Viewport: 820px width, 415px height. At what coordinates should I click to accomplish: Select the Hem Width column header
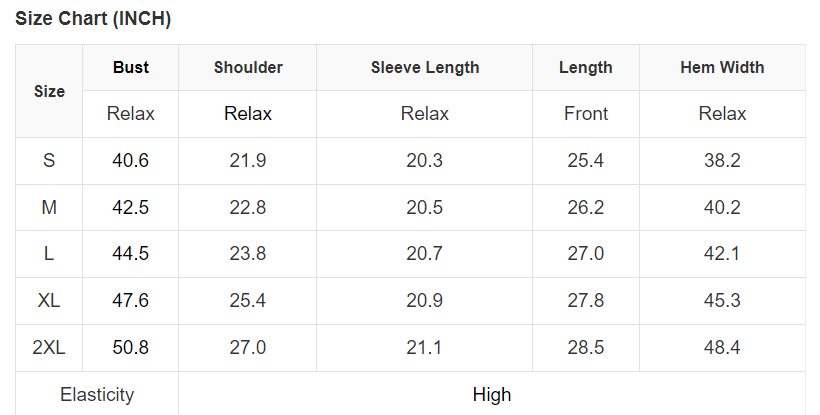pos(722,68)
